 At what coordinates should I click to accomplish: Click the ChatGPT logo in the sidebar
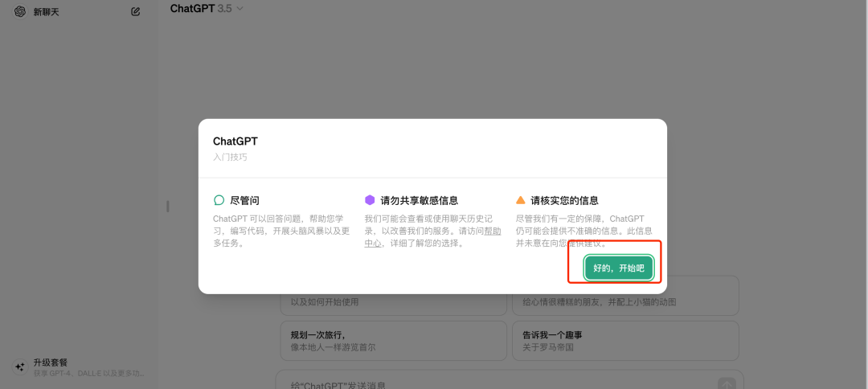click(x=20, y=12)
